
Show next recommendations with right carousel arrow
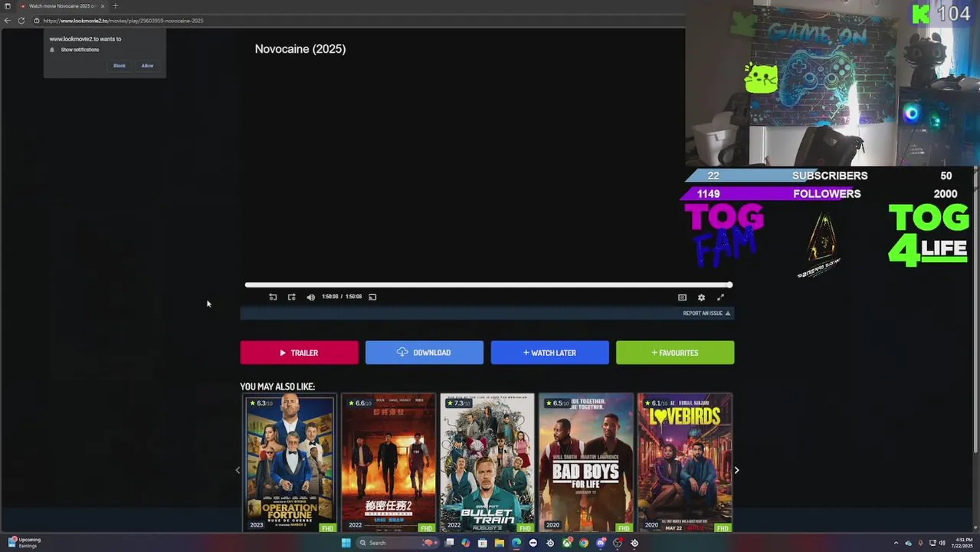pos(736,470)
